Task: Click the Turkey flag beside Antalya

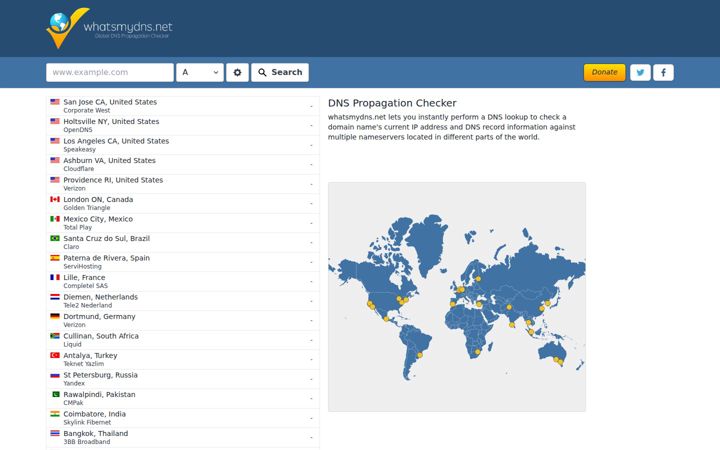Action: [x=55, y=355]
